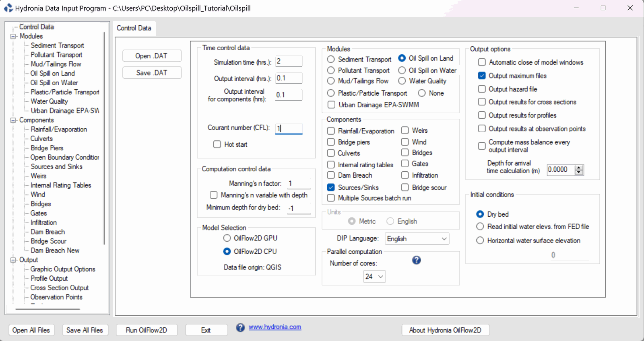Select Dam Breach New tree item
The height and width of the screenshot is (341, 644).
tap(55, 251)
